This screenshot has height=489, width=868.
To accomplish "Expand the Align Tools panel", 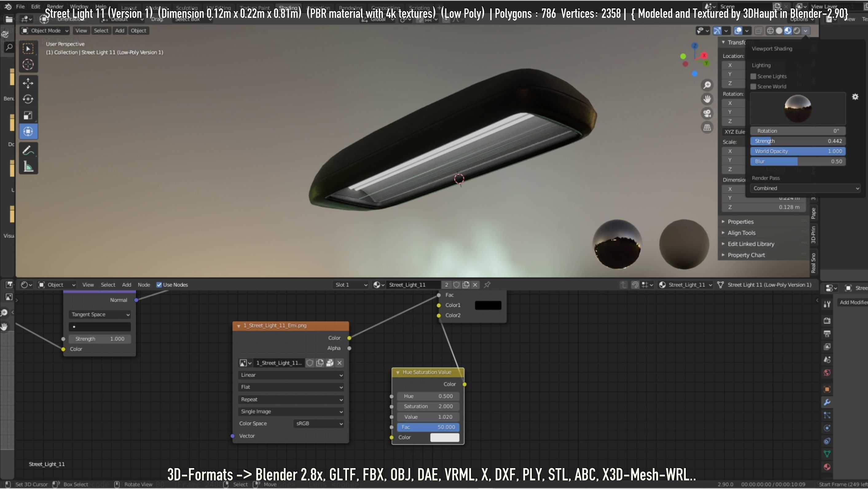I will 741,233.
